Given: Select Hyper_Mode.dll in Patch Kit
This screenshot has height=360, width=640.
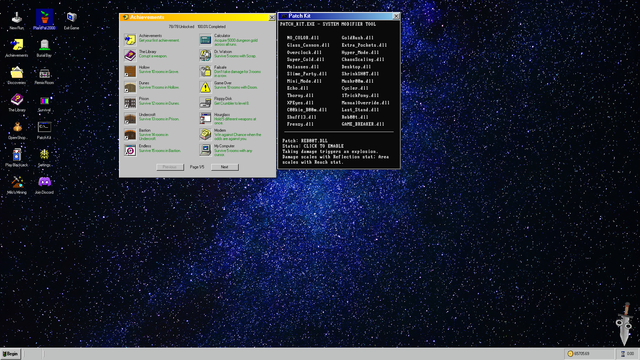Looking at the screenshot, I should click(x=360, y=52).
